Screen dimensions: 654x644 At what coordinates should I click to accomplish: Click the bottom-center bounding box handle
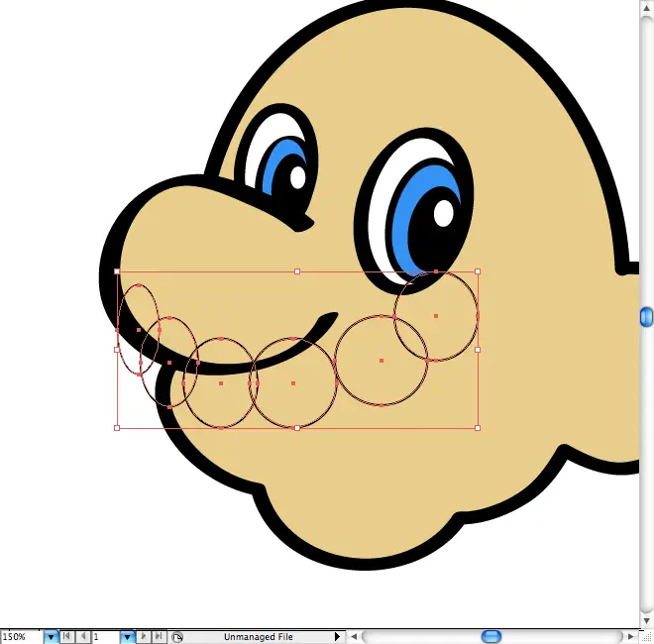tap(297, 428)
